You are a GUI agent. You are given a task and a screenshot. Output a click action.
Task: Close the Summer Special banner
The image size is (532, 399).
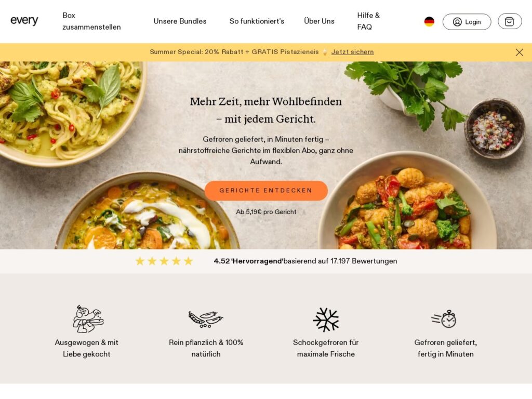pos(519,52)
